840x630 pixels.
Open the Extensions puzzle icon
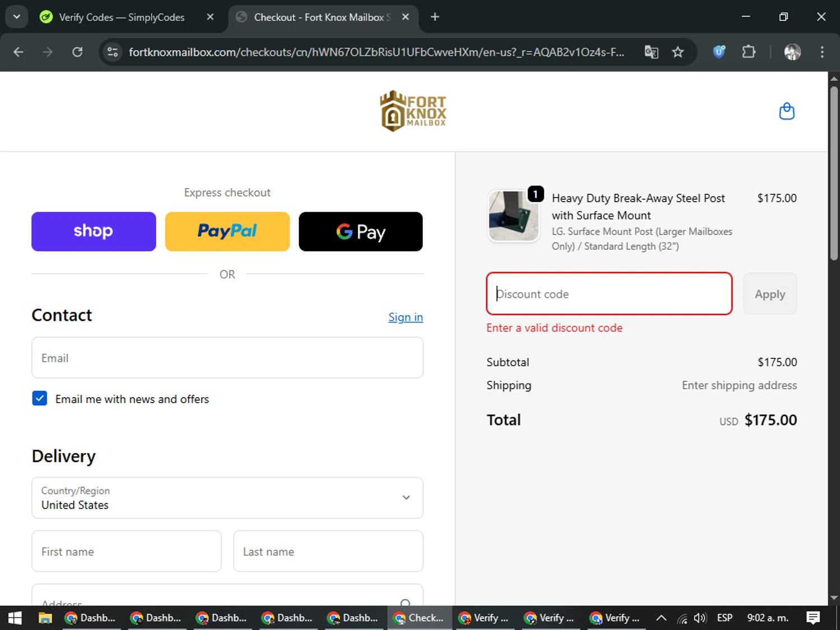[x=749, y=52]
